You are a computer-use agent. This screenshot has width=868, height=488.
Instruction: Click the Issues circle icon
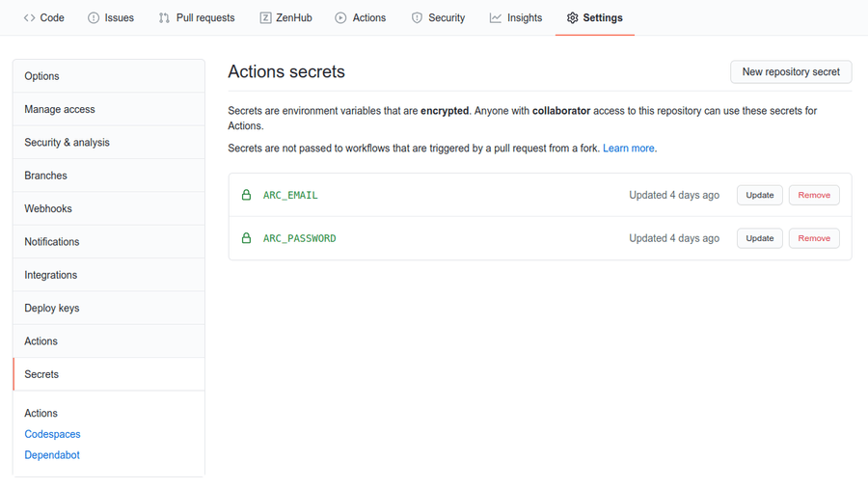coord(94,17)
